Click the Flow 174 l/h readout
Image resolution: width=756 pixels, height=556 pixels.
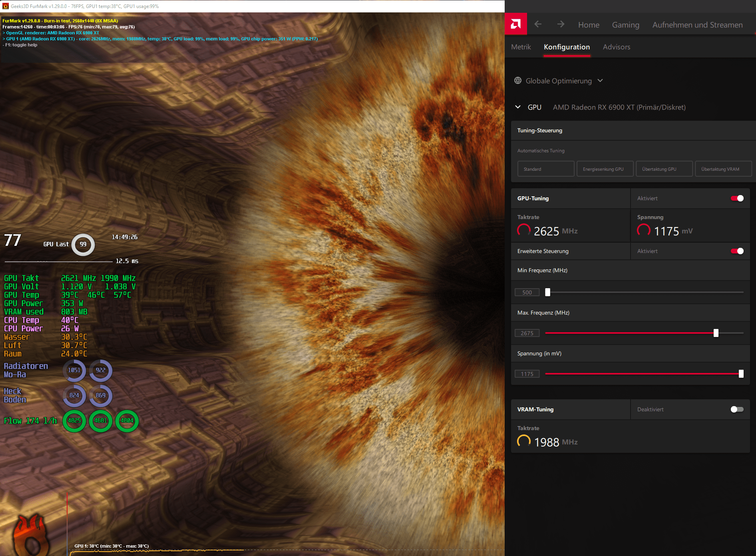(30, 420)
